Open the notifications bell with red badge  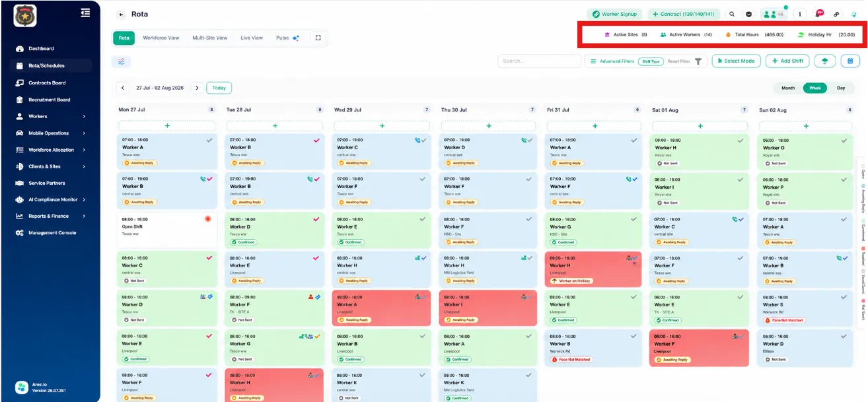(819, 14)
